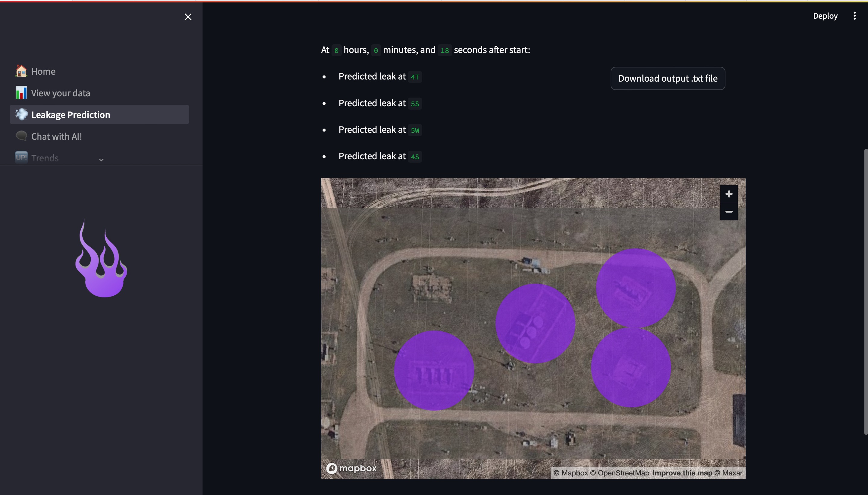Click the Mapbox logo on map
Screen dimensions: 868x495
click(351, 468)
